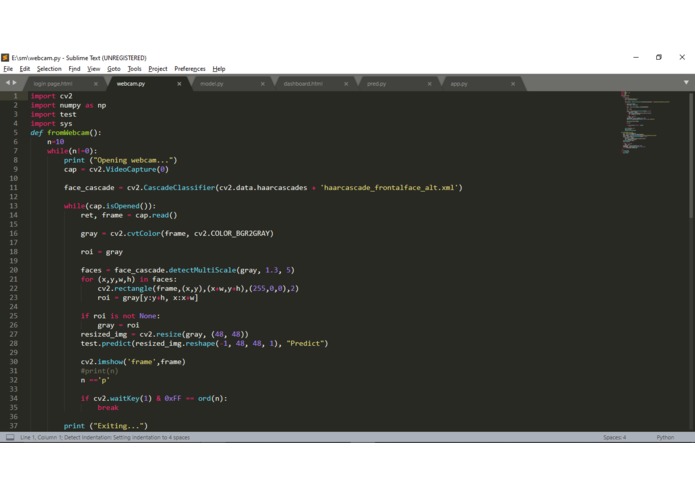Click the commented '#print(n)' line
Image resolution: width=695 pixels, height=494 pixels.
pos(99,371)
